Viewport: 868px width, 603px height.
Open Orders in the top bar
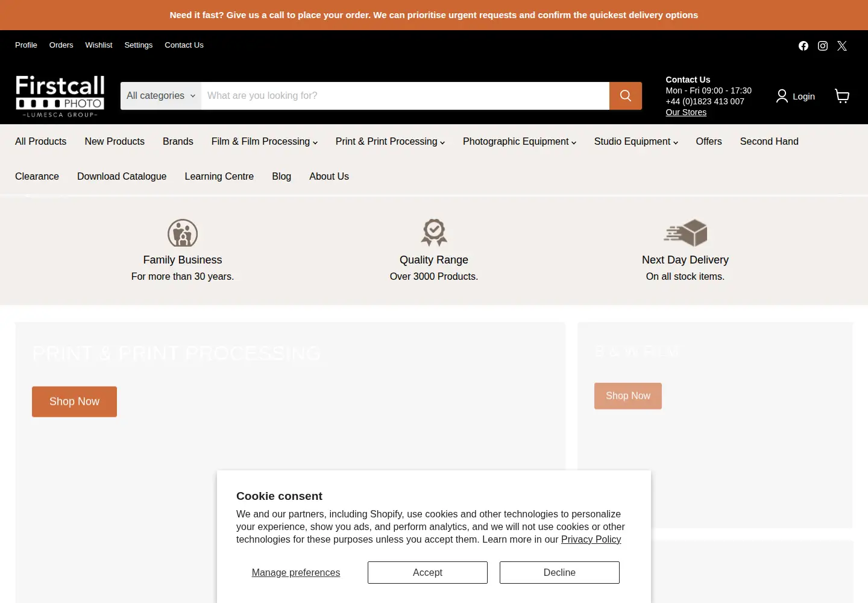point(61,45)
